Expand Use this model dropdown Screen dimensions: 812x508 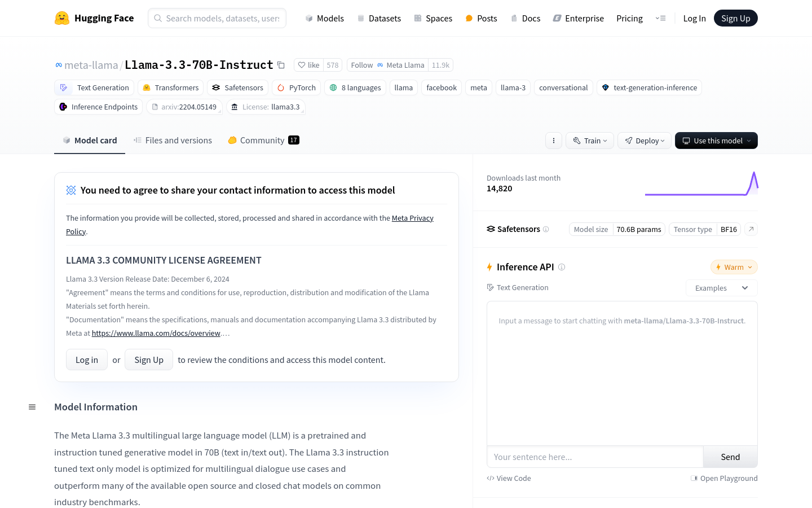point(716,141)
